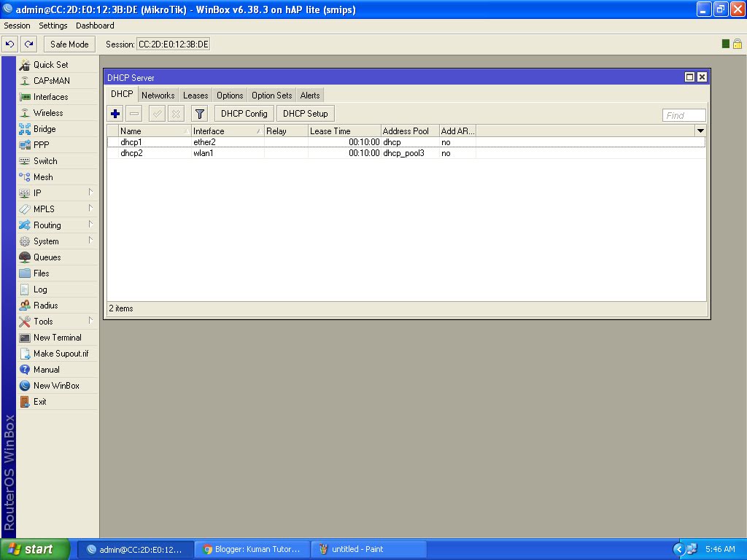Click the Find search field
Screen dimensions: 747x560
(x=684, y=115)
